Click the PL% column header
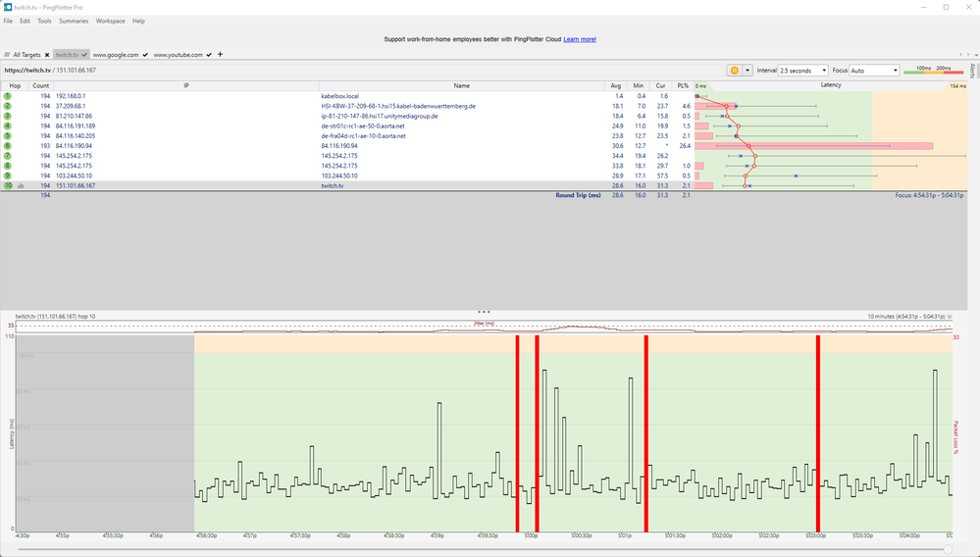This screenshot has width=980, height=557. coord(683,85)
